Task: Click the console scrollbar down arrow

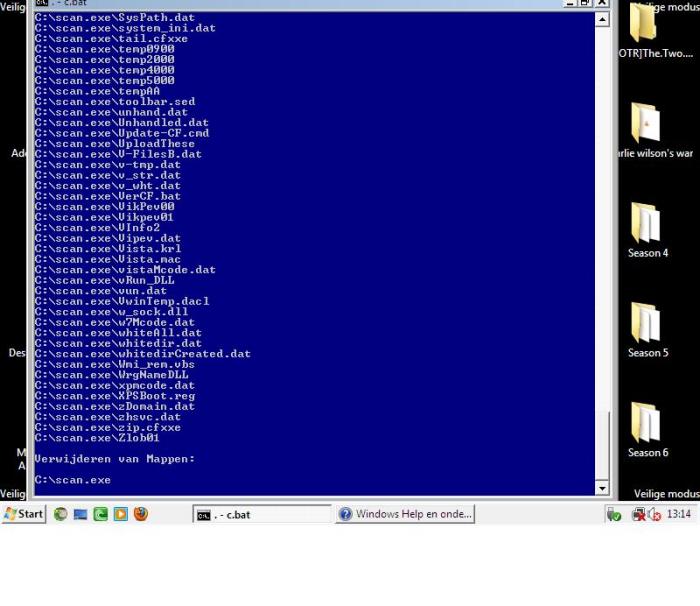Action: 602,488
